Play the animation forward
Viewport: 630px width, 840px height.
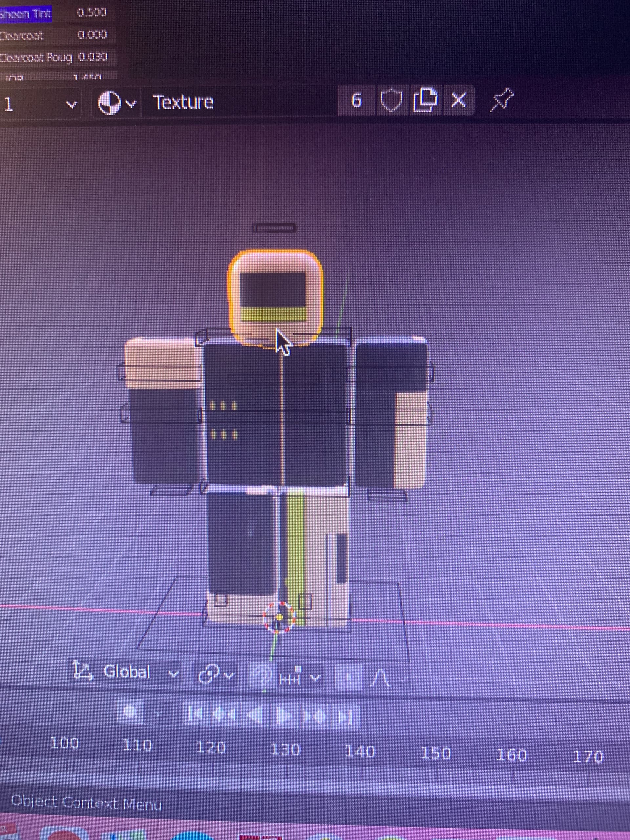click(285, 716)
